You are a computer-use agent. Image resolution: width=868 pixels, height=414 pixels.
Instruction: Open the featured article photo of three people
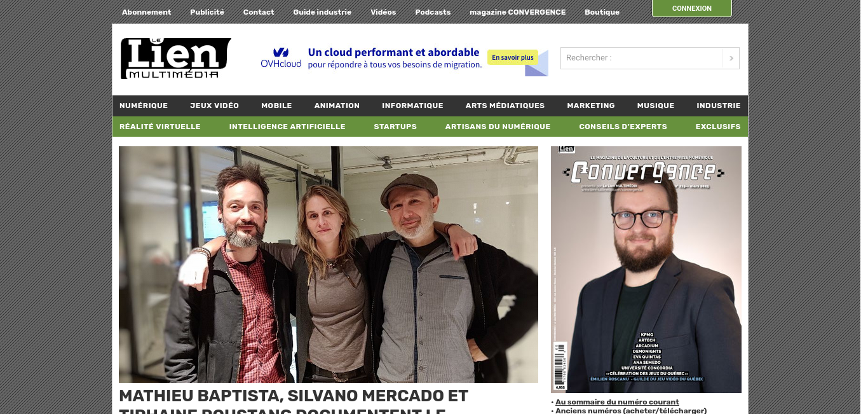click(x=329, y=265)
